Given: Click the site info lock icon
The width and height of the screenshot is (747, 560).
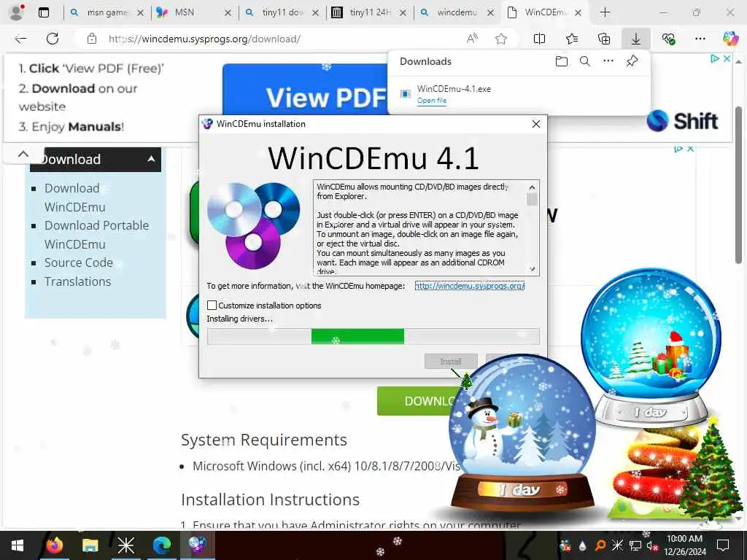Looking at the screenshot, I should point(91,39).
